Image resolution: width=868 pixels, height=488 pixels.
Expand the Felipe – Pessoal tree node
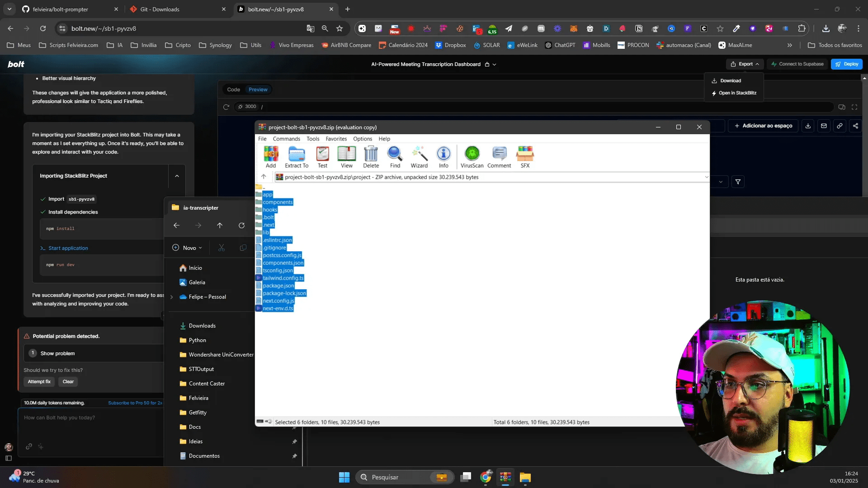172,297
